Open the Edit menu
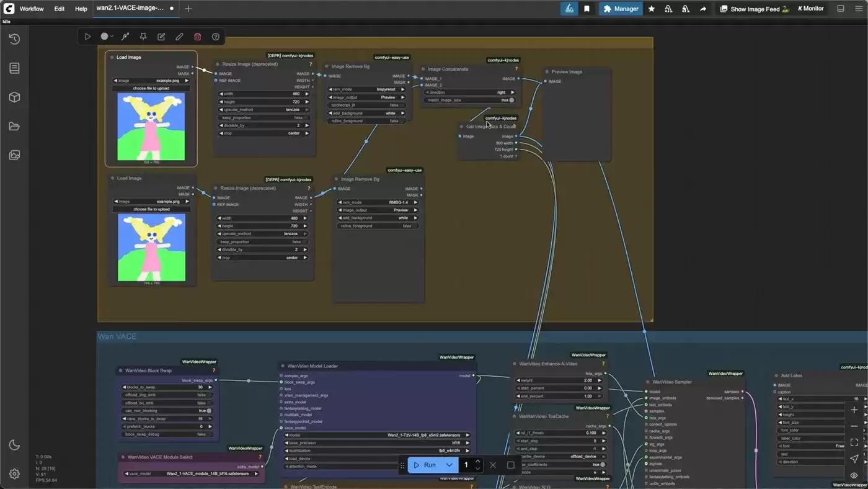868x489 pixels. (59, 9)
